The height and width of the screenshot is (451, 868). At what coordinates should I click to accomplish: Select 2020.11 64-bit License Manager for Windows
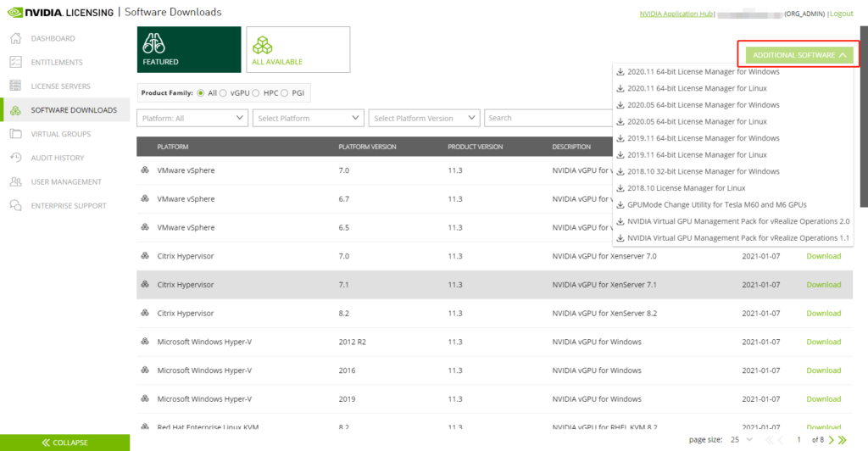click(703, 71)
